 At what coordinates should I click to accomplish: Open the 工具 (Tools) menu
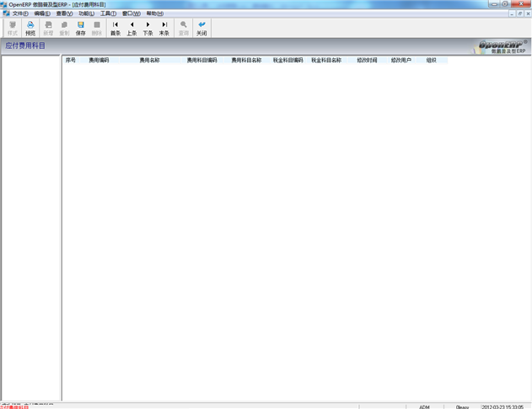coord(109,13)
